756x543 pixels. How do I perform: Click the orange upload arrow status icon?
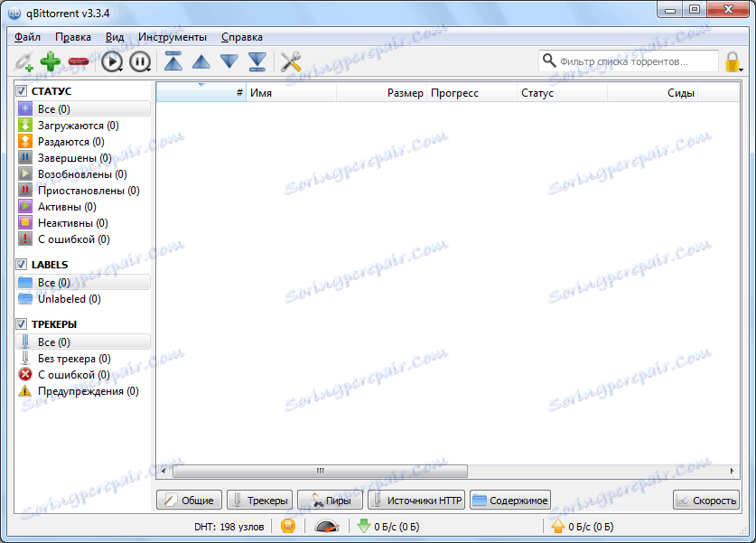(x=558, y=526)
